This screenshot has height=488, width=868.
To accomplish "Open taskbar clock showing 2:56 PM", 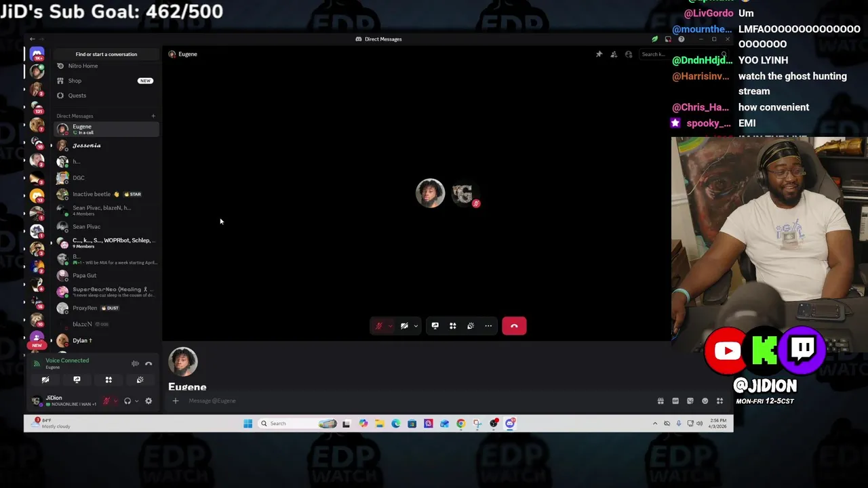I will [717, 424].
